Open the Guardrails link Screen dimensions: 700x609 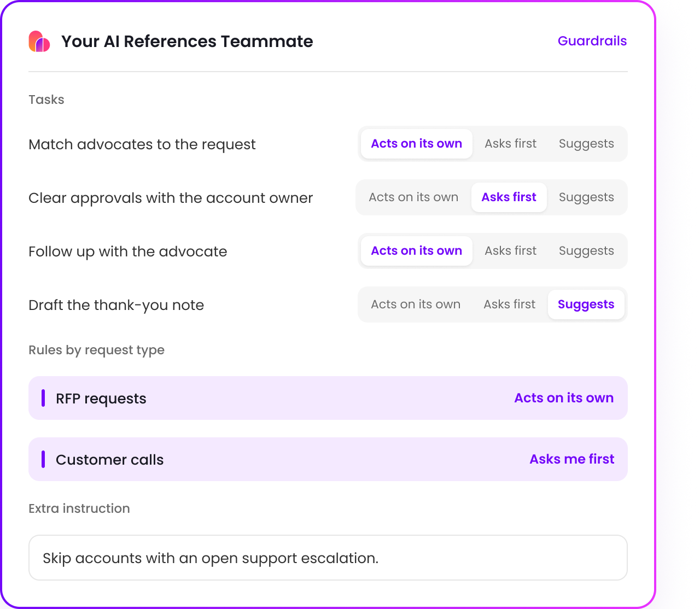click(x=592, y=41)
